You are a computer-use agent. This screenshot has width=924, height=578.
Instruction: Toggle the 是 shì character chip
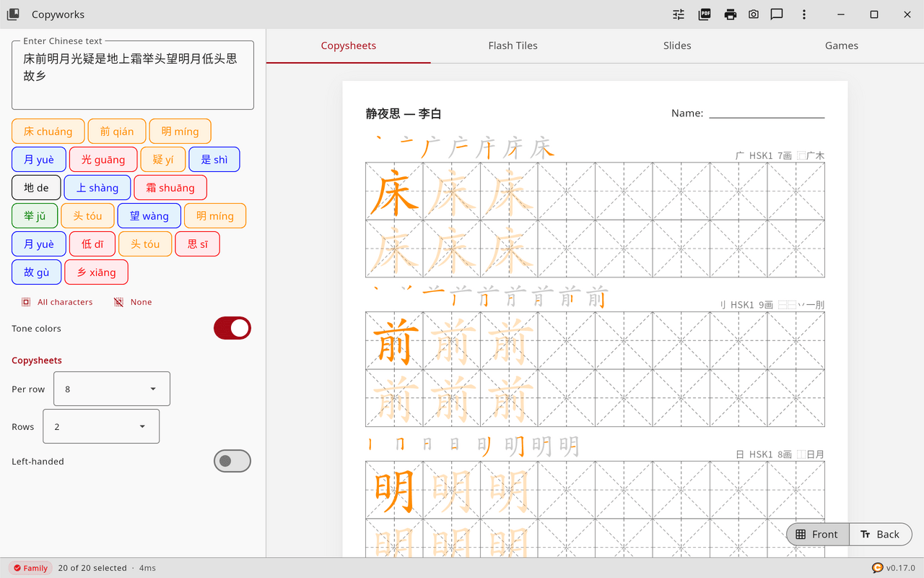tap(214, 160)
